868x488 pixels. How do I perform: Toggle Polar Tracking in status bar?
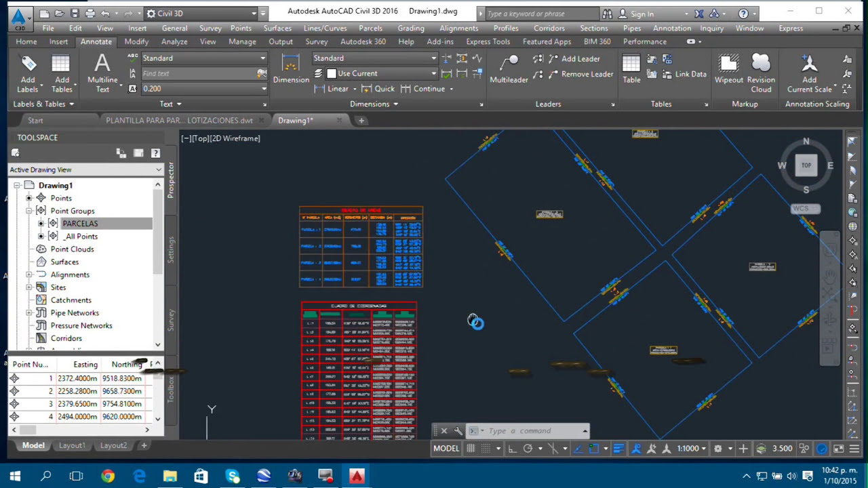tap(528, 449)
